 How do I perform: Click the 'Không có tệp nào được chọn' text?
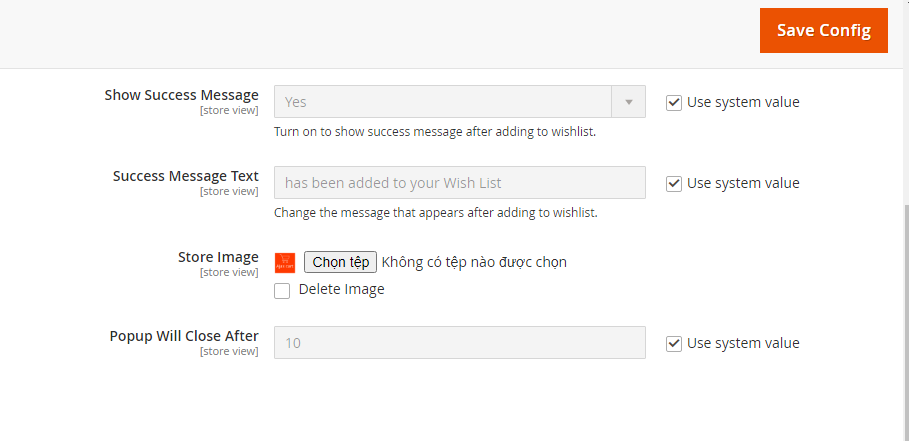[474, 263]
